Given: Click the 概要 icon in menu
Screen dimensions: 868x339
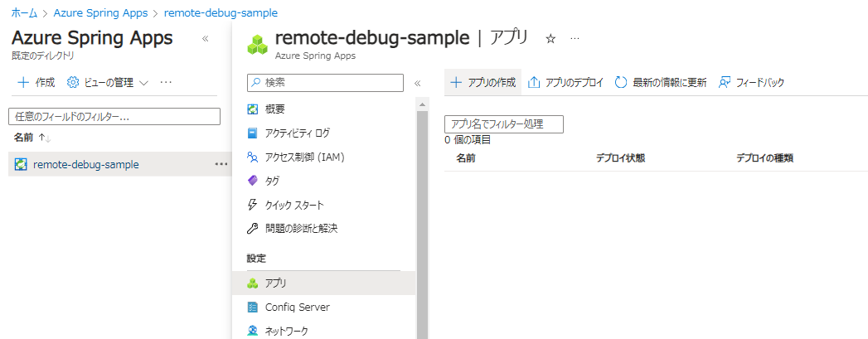Looking at the screenshot, I should coord(252,109).
